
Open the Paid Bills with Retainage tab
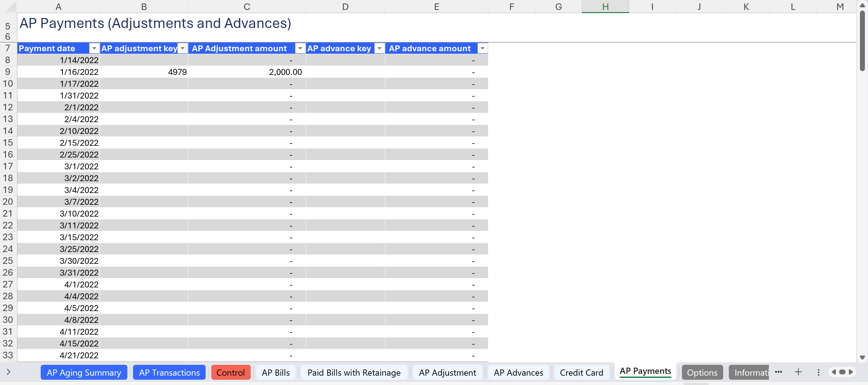tap(354, 373)
